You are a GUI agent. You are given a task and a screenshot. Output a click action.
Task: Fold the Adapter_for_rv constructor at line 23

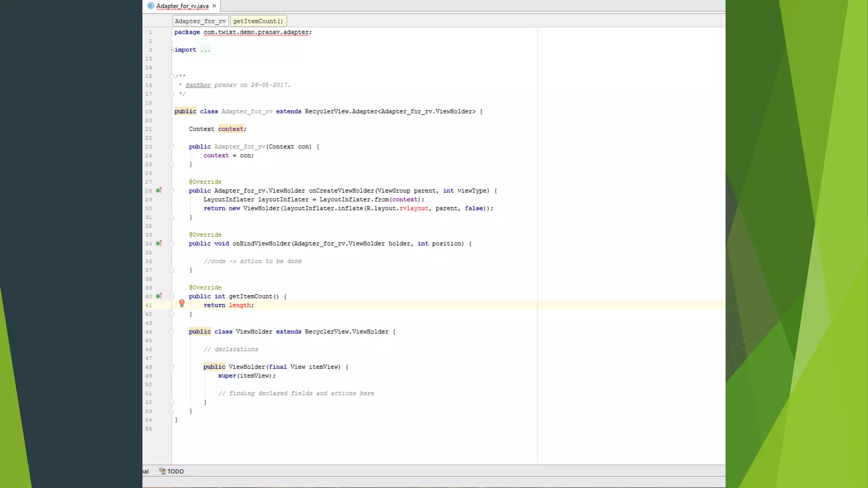point(172,147)
